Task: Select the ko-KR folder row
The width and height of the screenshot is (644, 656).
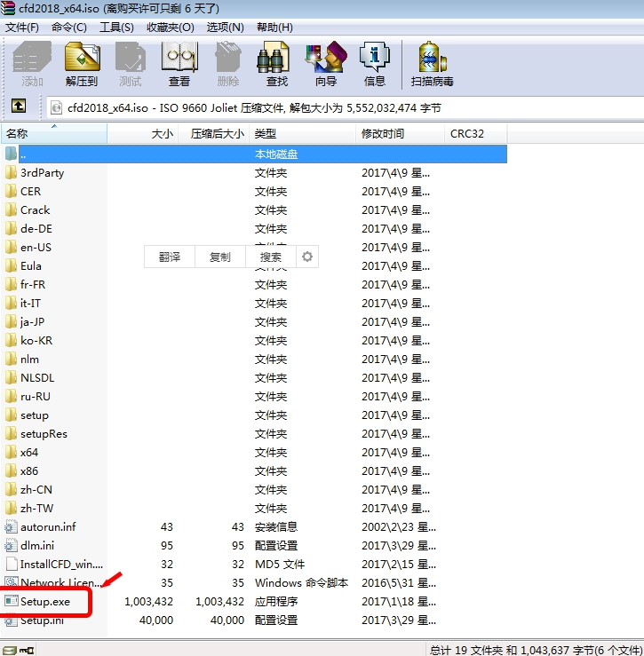Action: (x=254, y=341)
